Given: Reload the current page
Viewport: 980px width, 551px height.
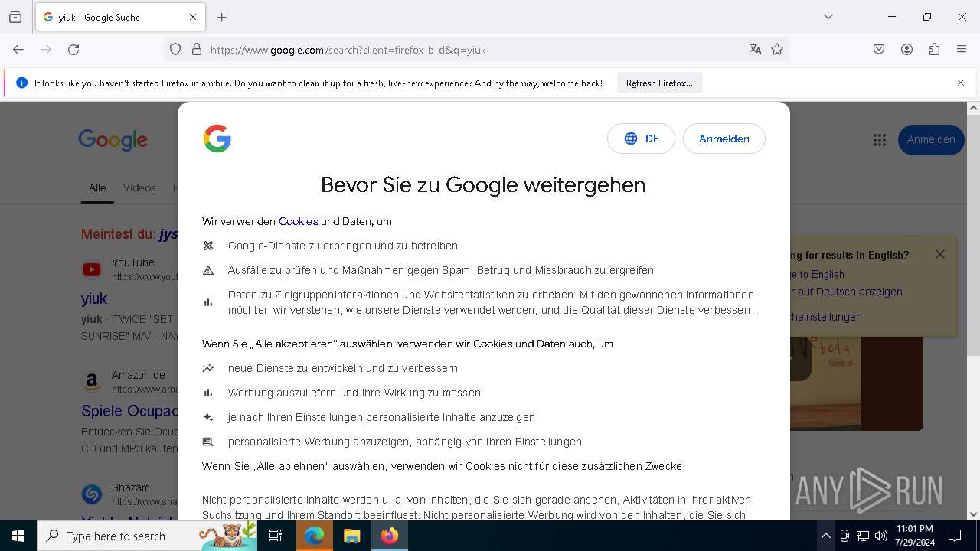Looking at the screenshot, I should click(73, 50).
